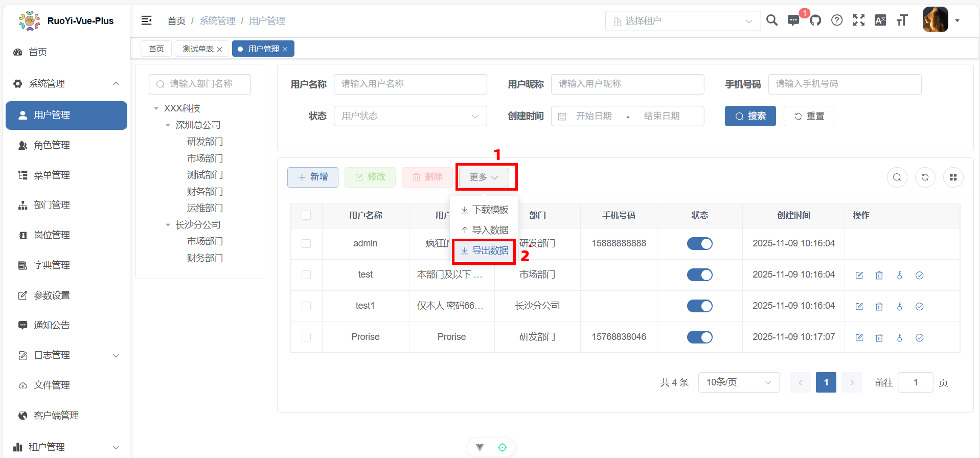This screenshot has height=458, width=980.
Task: Open the column display grid icon
Action: [x=953, y=177]
